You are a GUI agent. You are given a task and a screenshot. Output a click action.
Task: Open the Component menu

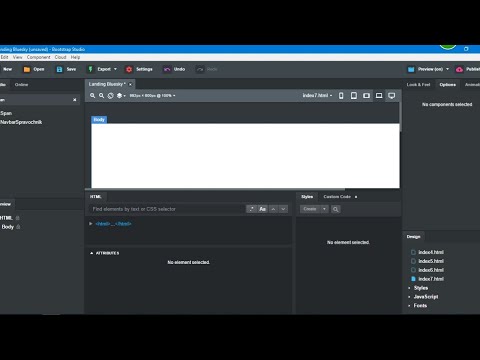tap(39, 57)
